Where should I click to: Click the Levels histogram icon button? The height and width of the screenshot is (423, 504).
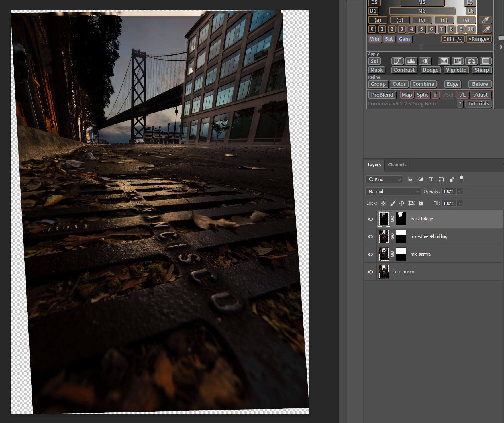click(x=411, y=61)
